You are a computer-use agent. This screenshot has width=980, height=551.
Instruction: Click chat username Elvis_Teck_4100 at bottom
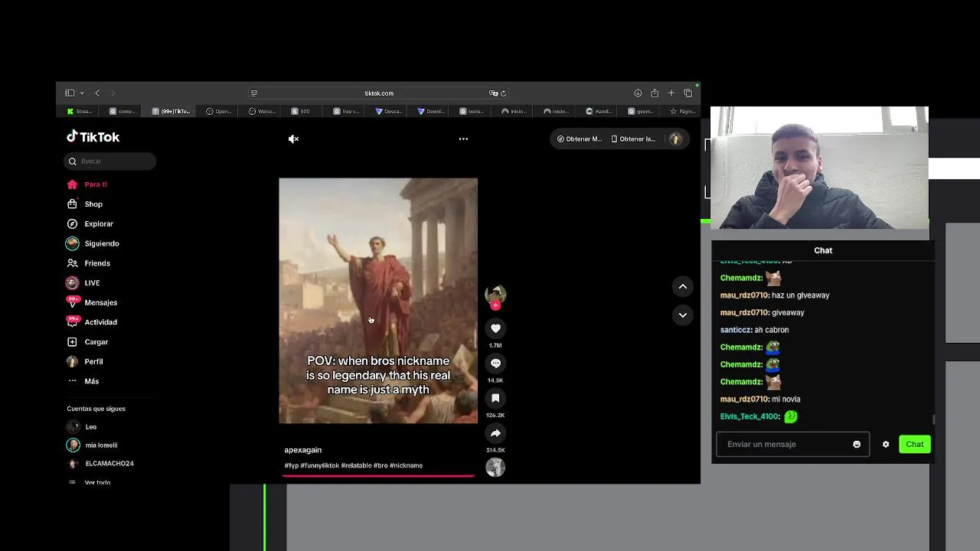[750, 416]
